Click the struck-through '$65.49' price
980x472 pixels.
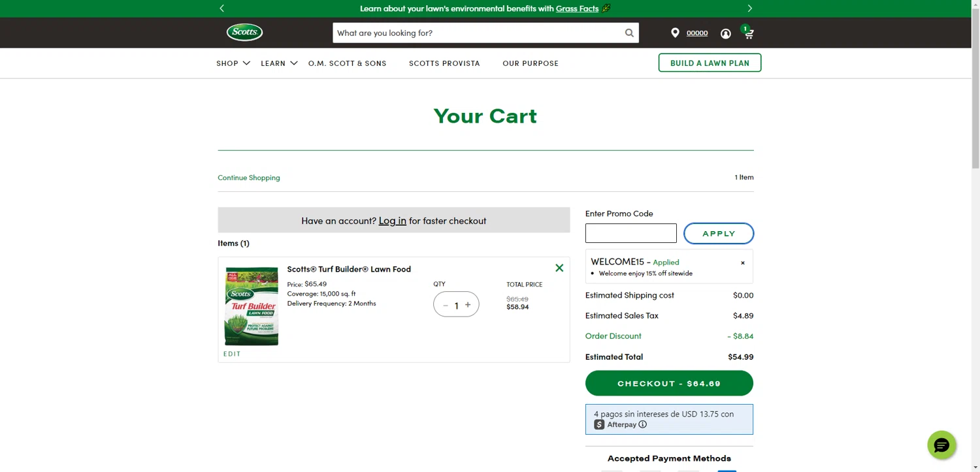pos(517,299)
